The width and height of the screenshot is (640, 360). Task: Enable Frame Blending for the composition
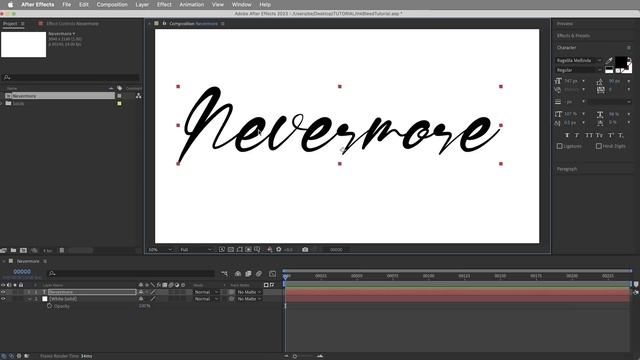pos(248,273)
